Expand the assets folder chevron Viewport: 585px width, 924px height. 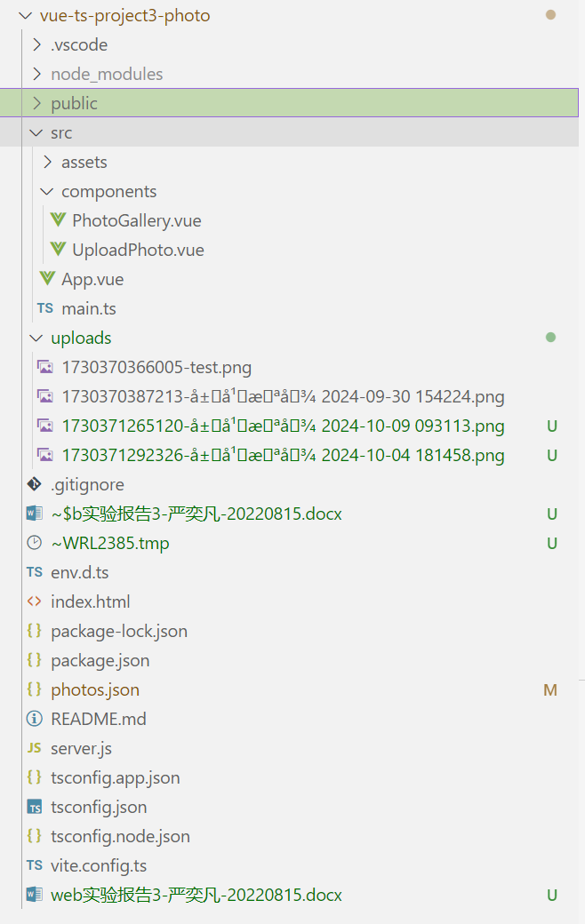(47, 162)
